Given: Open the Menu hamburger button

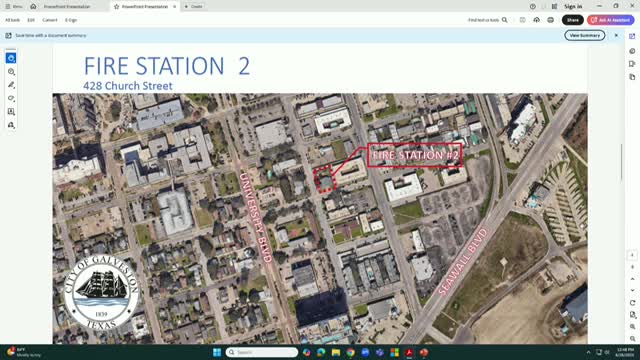Looking at the screenshot, I should point(13,7).
